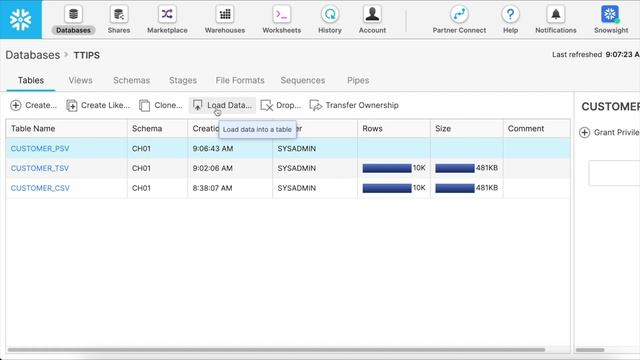
Task: Click the Snowflake logo home icon
Action: [x=20, y=19]
